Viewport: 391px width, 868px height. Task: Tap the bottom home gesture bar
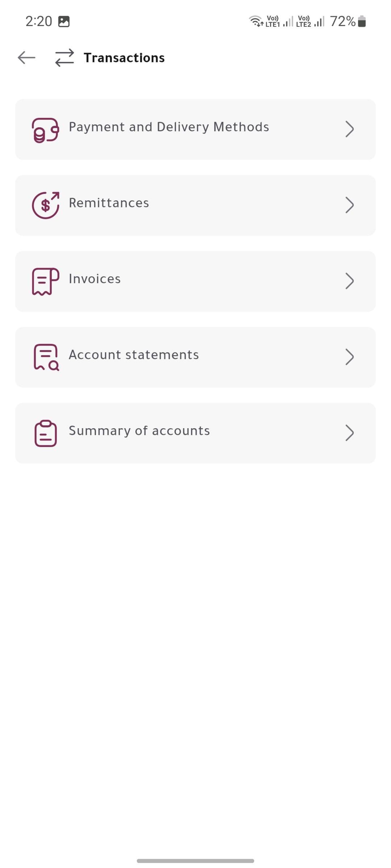195,861
